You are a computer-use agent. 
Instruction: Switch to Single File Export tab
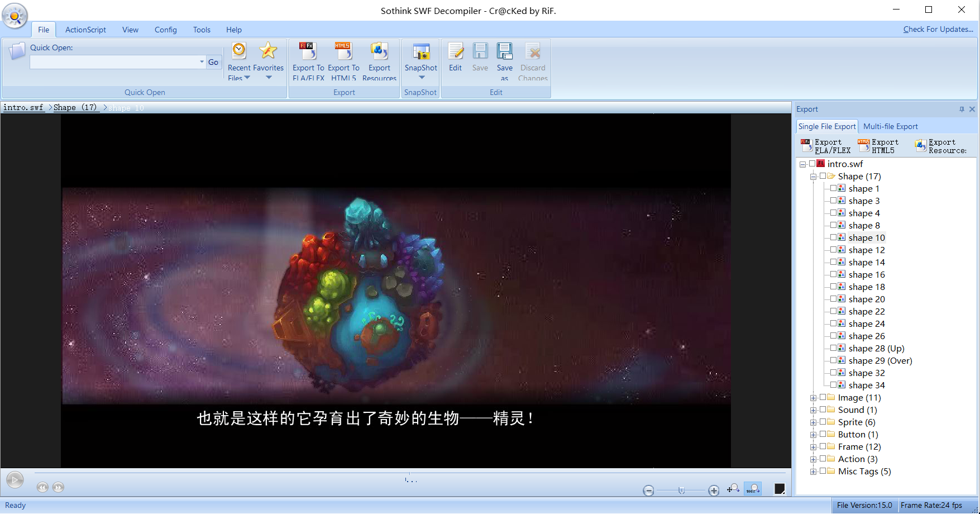tap(827, 126)
